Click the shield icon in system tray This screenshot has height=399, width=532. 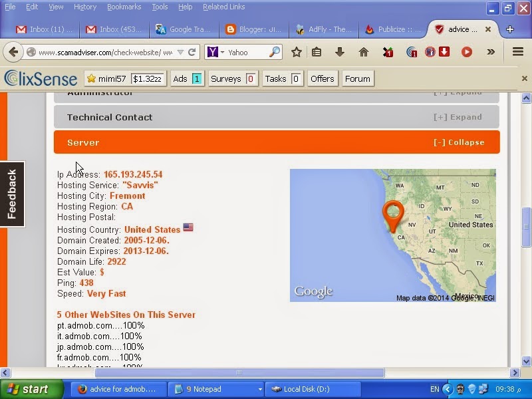point(471,389)
